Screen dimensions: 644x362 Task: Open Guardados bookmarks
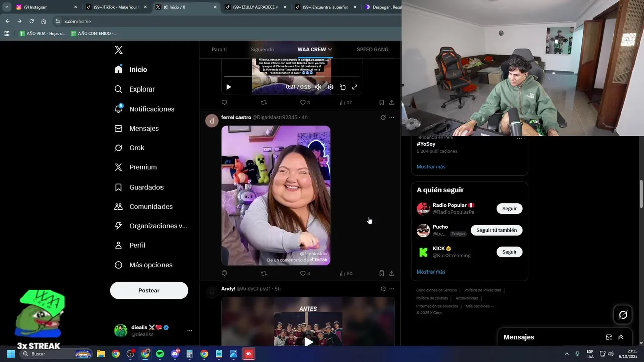tap(139, 187)
